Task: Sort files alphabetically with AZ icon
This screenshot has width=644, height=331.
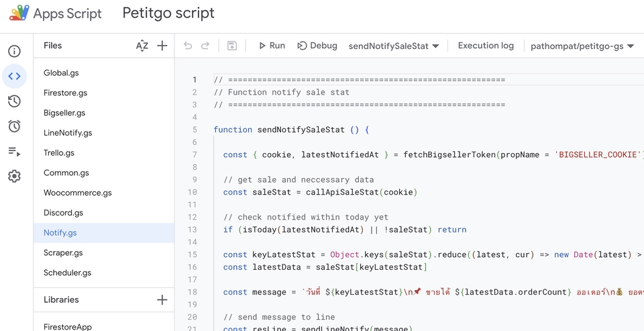Action: point(142,46)
